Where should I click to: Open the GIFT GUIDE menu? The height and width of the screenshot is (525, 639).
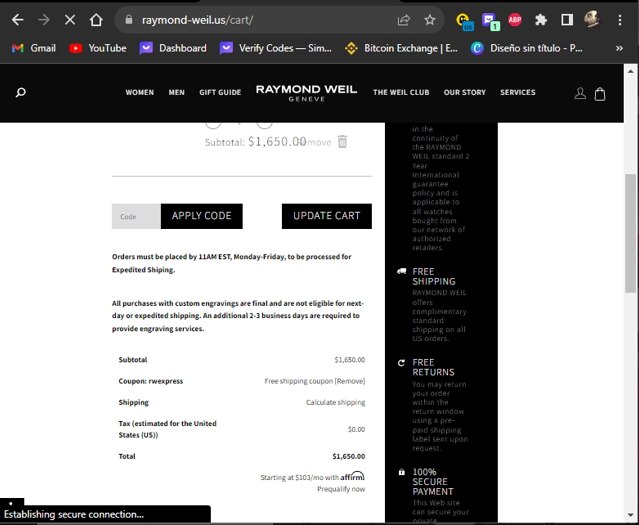(220, 93)
